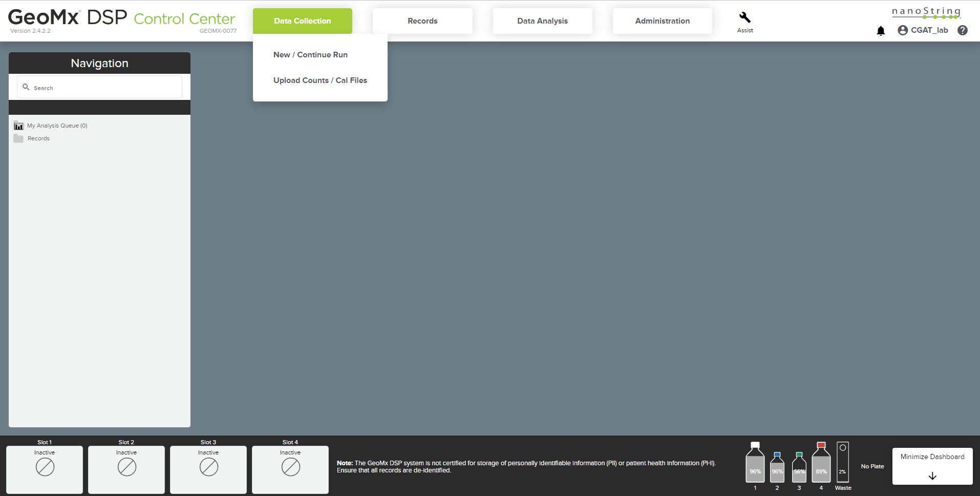Screen dimensions: 980x496
Task: Check reagent bottle 1 at 96%
Action: pyautogui.click(x=755, y=462)
